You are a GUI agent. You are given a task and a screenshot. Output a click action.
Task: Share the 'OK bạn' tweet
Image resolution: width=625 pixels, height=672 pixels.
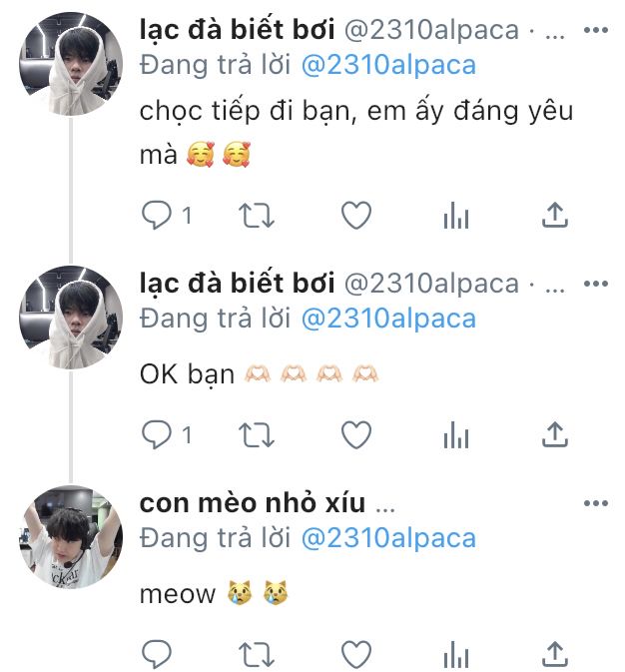click(555, 434)
